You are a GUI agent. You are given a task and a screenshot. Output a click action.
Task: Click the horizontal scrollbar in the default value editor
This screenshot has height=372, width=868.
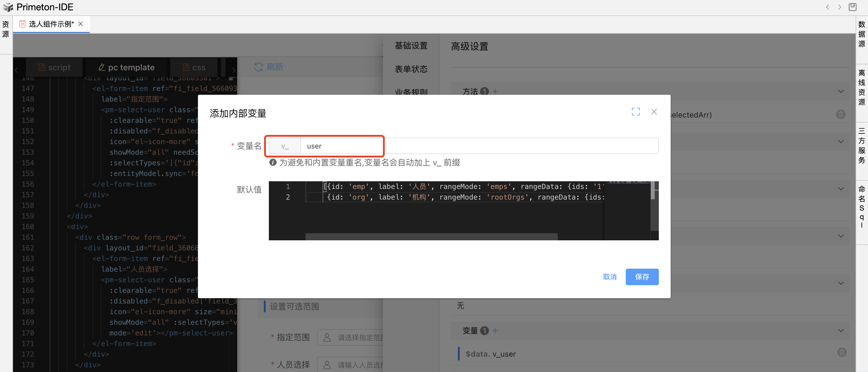click(431, 237)
